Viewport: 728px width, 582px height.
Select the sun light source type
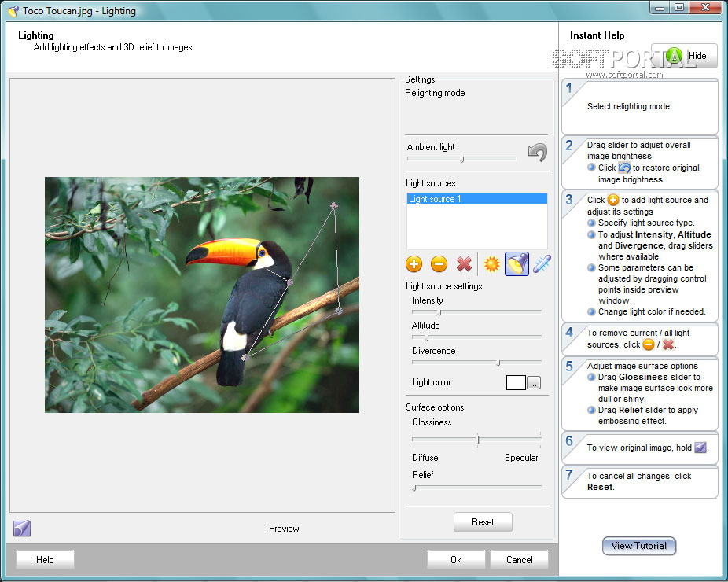point(491,263)
